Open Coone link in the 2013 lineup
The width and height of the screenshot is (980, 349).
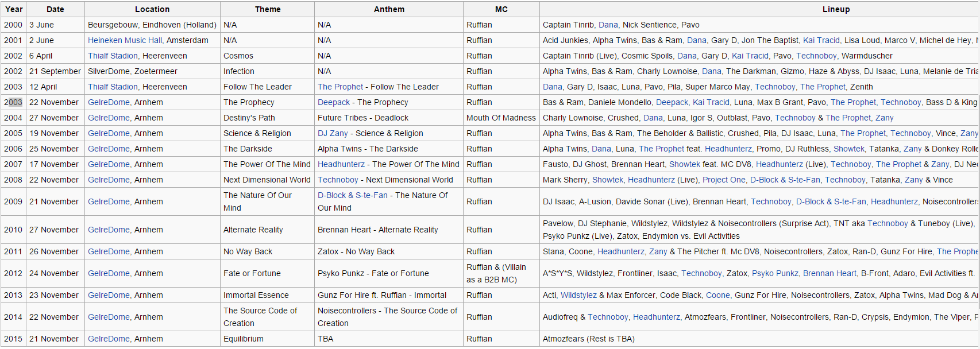(718, 295)
